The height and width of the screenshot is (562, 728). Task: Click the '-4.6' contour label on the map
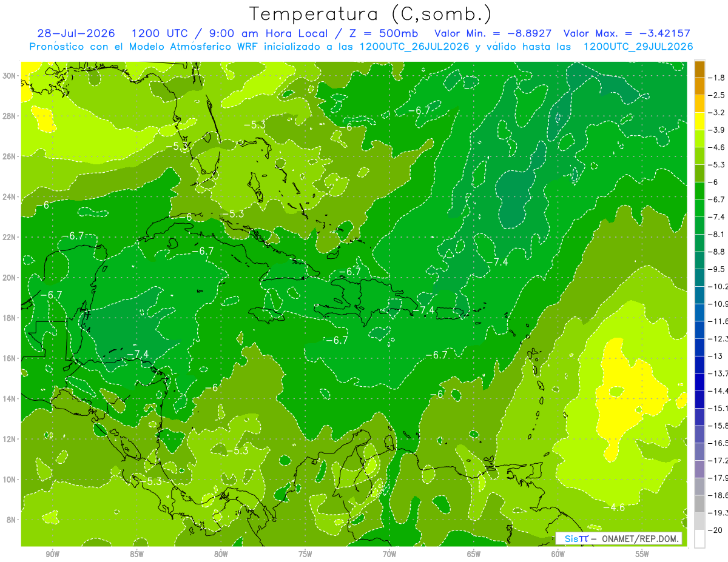[x=613, y=507]
